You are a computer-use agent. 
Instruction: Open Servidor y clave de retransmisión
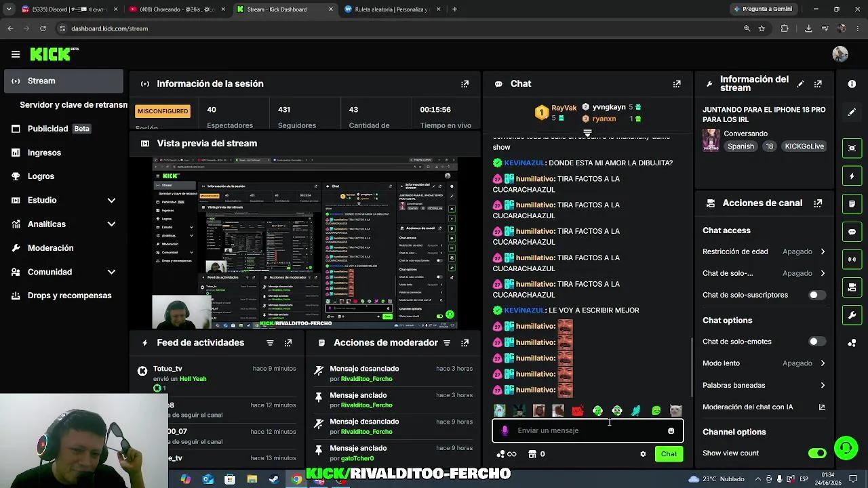73,105
